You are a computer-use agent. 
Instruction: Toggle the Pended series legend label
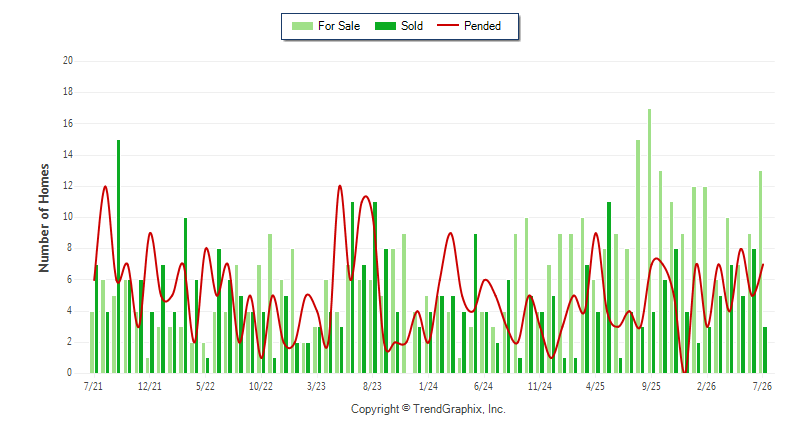click(482, 26)
